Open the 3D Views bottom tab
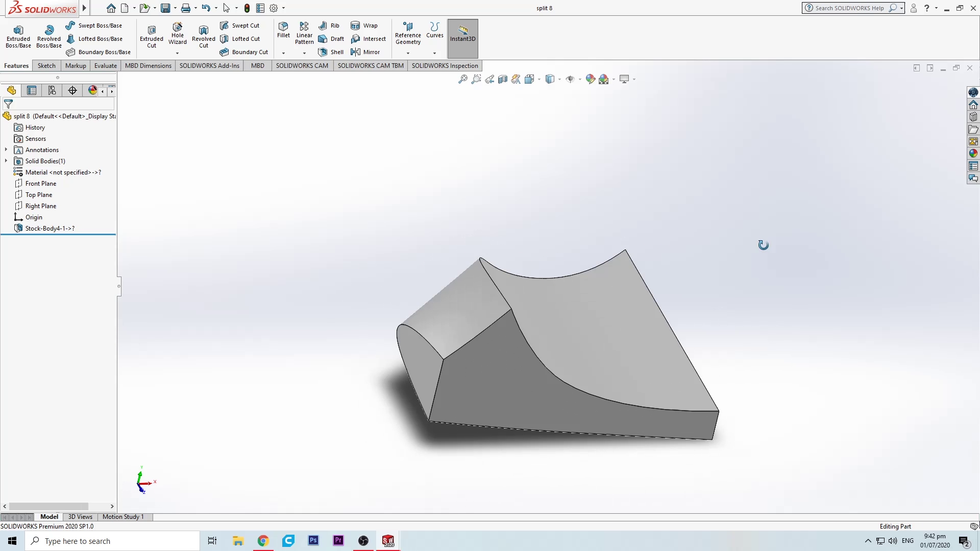The image size is (980, 551). coord(80,517)
